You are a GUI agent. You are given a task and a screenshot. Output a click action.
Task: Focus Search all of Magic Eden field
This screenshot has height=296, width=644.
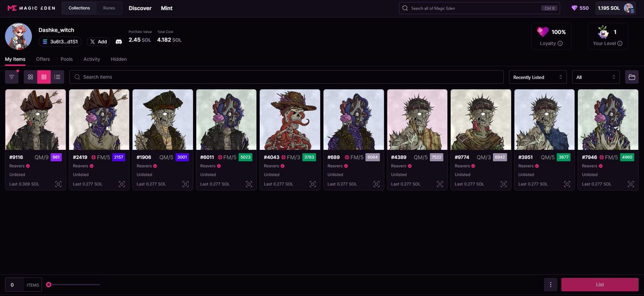(x=479, y=8)
